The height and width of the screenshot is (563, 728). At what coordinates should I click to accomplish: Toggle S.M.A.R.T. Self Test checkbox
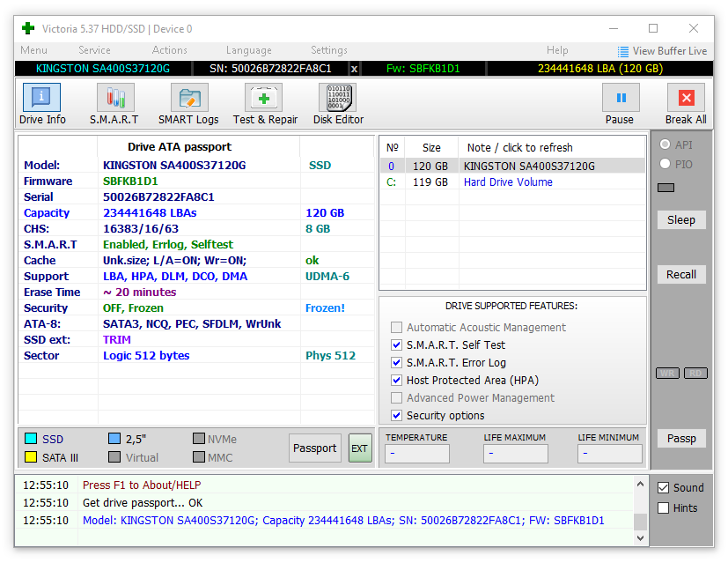[x=396, y=345]
